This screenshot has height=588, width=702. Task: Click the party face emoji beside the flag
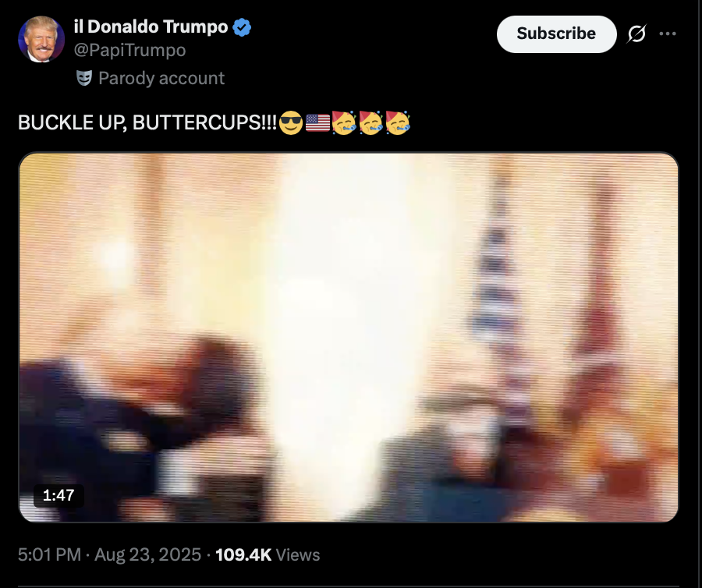(x=344, y=122)
